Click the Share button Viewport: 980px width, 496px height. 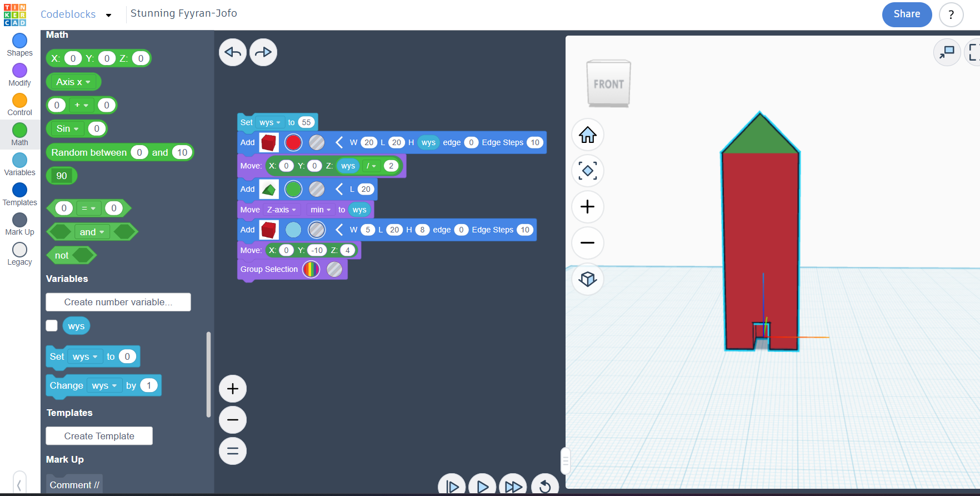click(907, 14)
